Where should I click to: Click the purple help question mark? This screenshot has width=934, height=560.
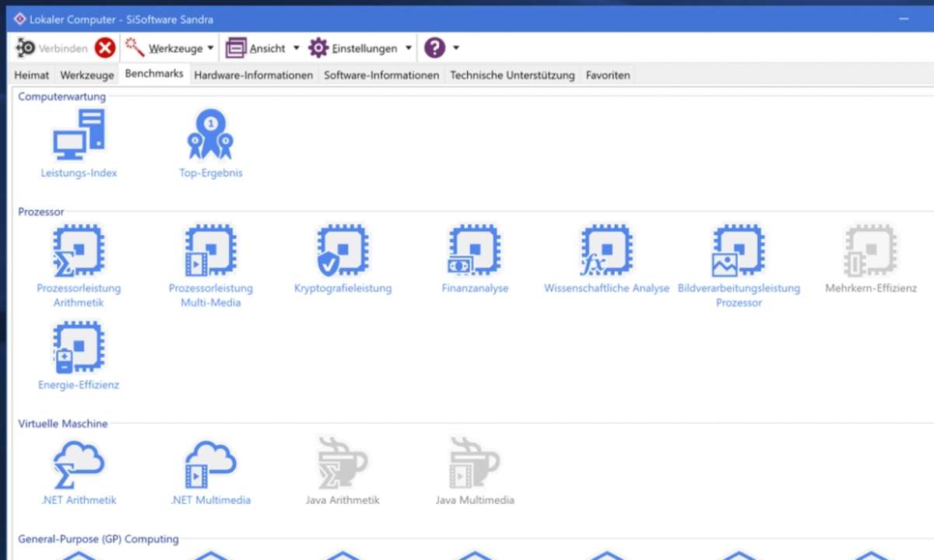[434, 48]
